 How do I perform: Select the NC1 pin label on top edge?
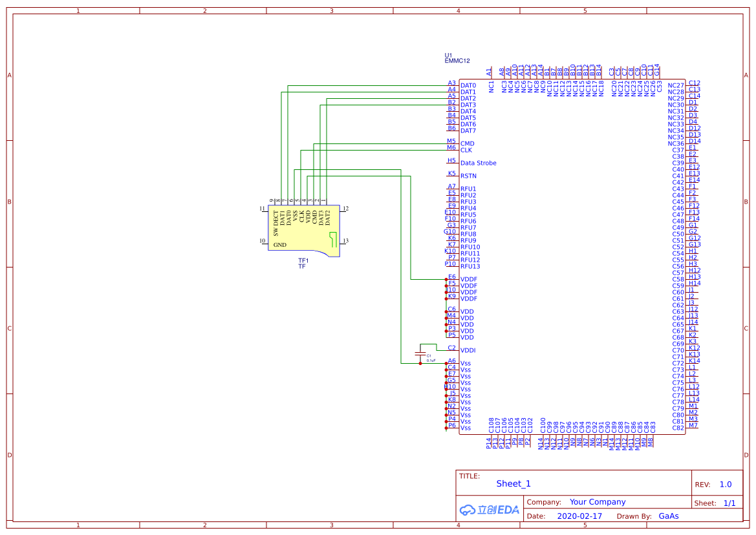click(x=491, y=87)
